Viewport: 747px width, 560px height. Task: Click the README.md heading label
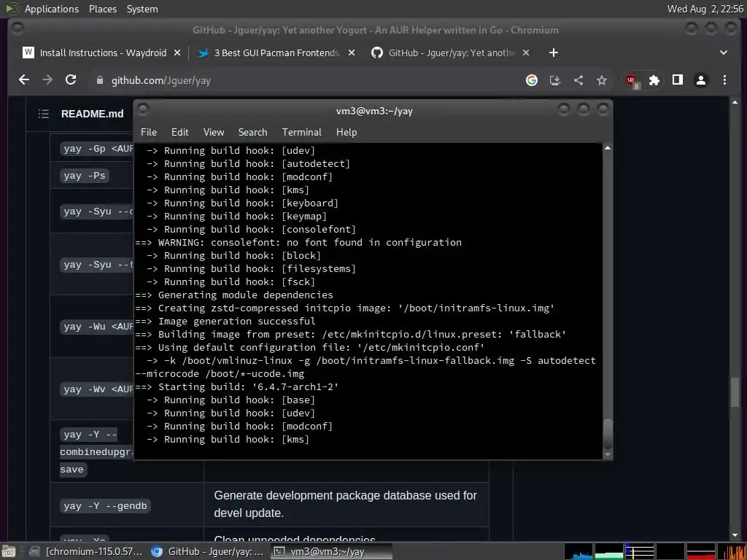93,114
